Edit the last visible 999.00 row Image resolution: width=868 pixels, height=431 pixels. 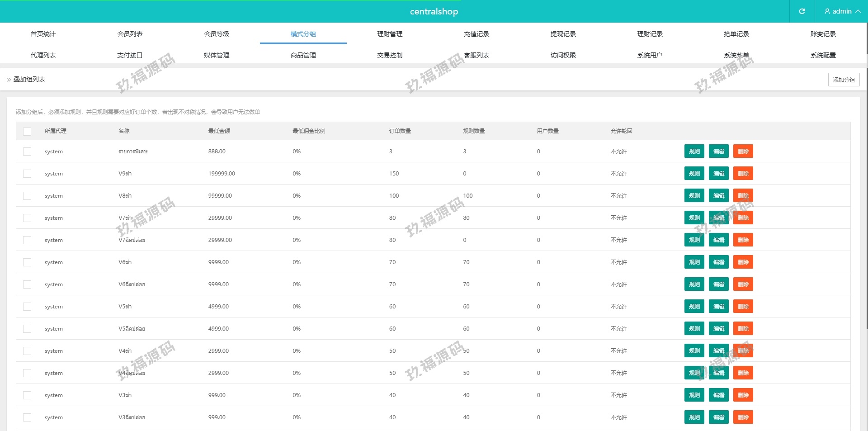(718, 417)
